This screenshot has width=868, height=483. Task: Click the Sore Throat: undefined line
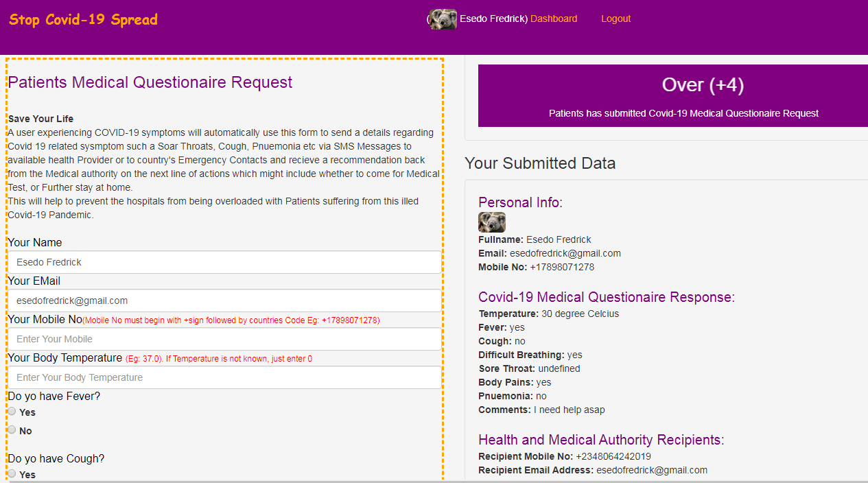click(529, 368)
